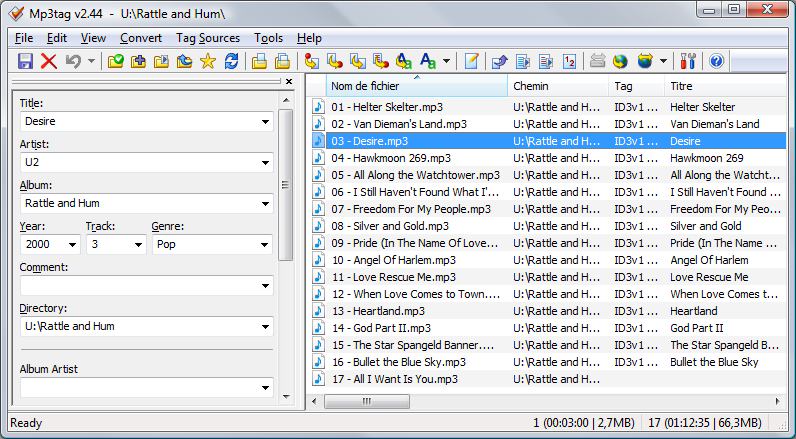Select file 01 - Helter Skelter.mp3
The image size is (796, 439).
coord(387,107)
